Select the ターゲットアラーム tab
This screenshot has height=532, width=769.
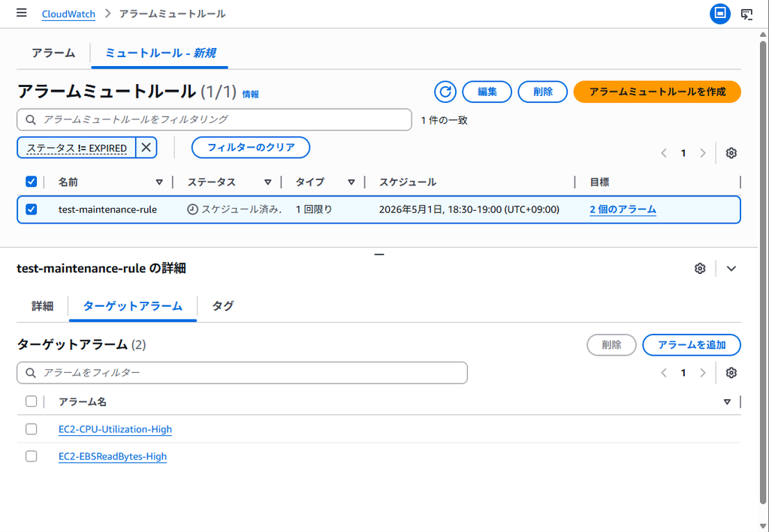click(x=133, y=306)
